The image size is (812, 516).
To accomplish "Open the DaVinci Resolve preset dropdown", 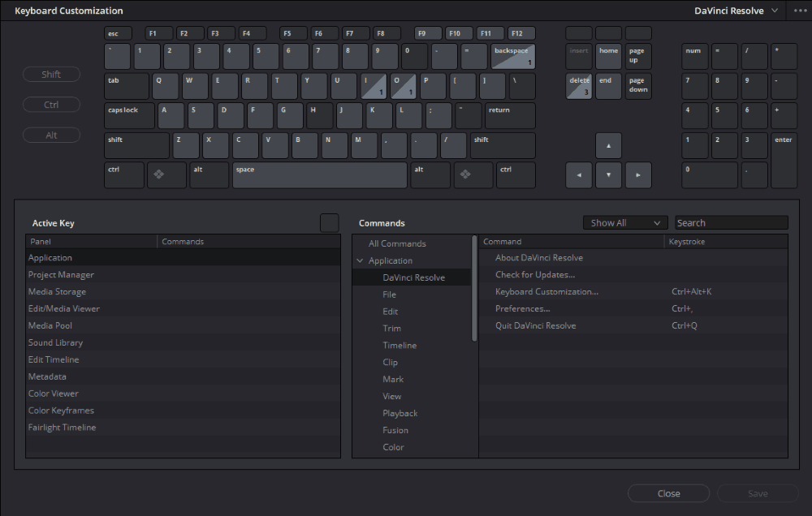I will coord(736,11).
